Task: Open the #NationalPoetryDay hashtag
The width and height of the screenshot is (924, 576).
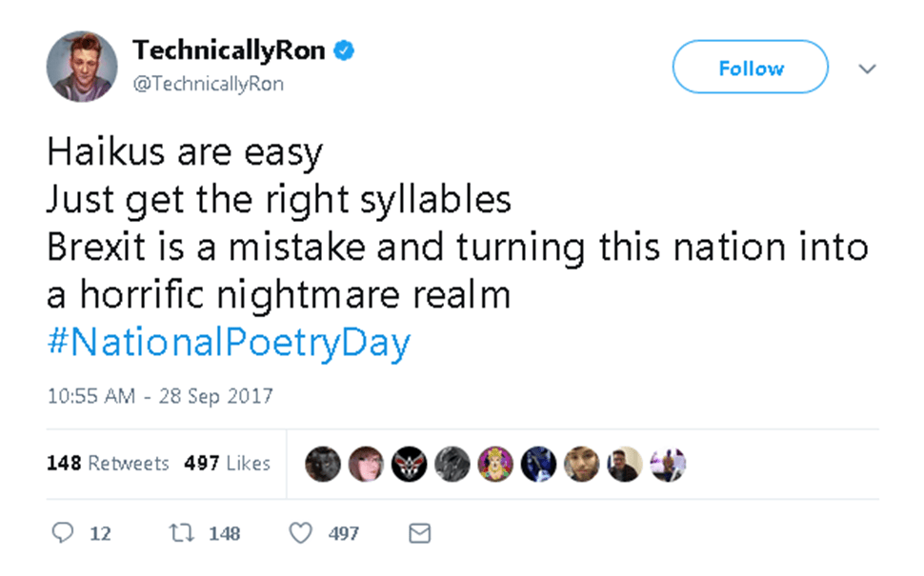Action: point(229,343)
